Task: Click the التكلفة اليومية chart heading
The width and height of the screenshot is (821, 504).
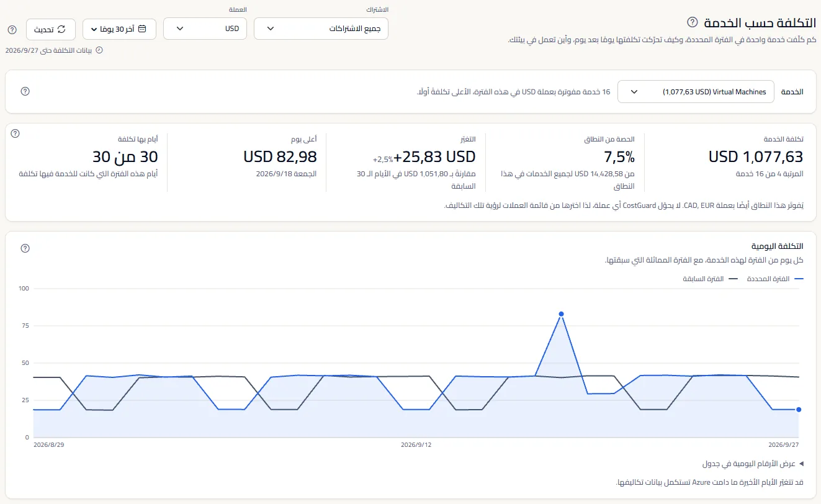Action: tap(779, 246)
